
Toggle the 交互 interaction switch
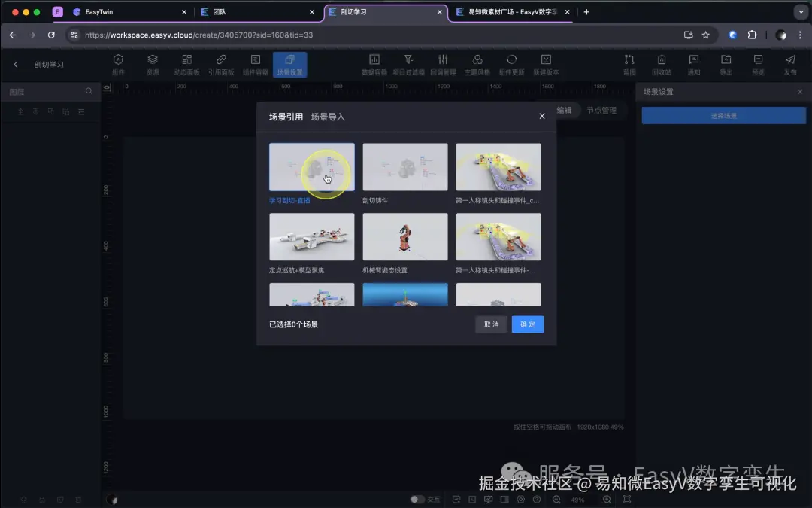(417, 499)
